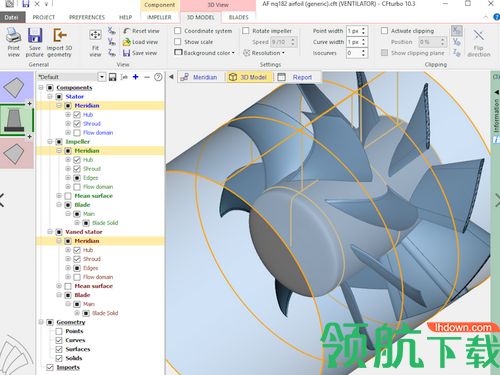Collapse the Stator tree node

[50, 97]
